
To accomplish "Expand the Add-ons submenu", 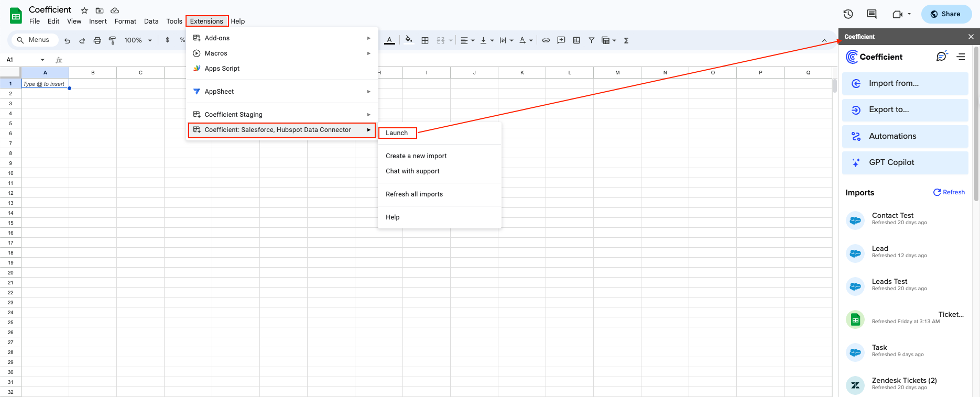I will pos(282,38).
